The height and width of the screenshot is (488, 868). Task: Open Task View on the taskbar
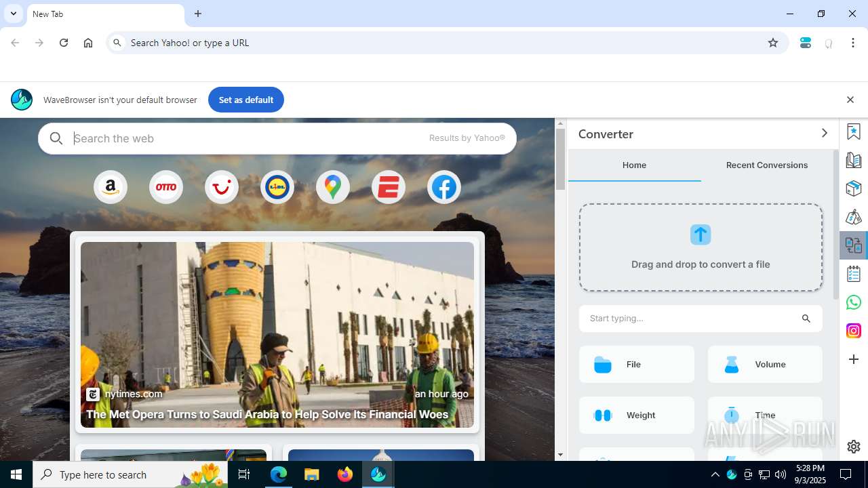coord(244,474)
